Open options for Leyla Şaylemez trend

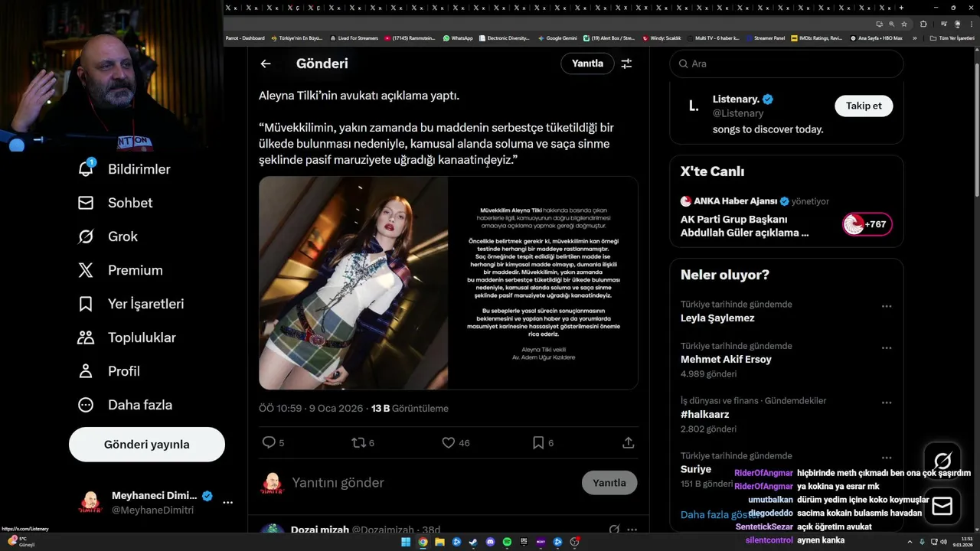pos(887,306)
